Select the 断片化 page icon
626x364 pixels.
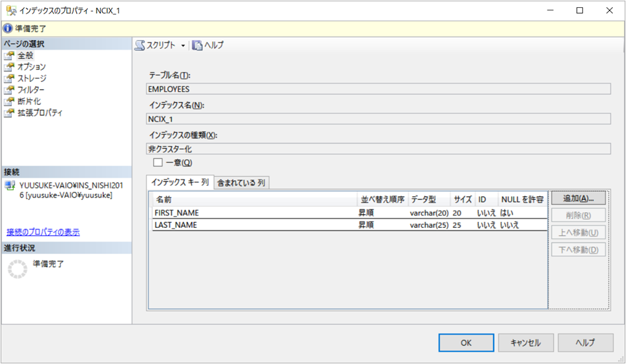(9, 101)
